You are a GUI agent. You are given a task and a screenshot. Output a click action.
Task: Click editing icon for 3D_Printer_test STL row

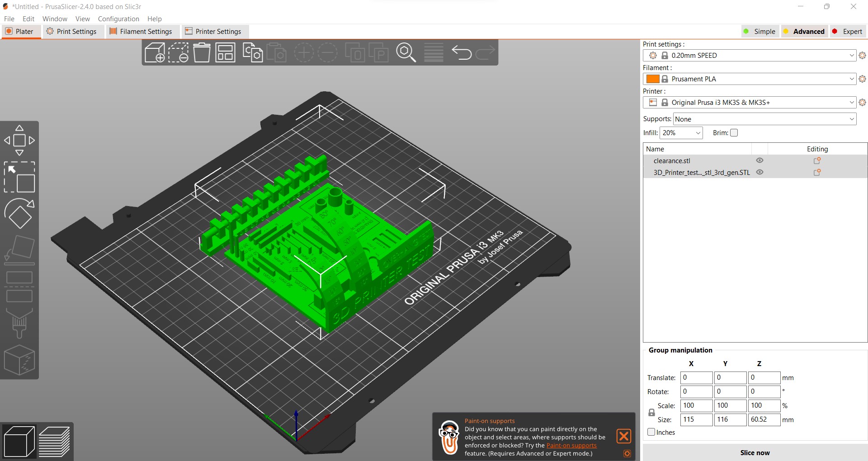pyautogui.click(x=817, y=172)
